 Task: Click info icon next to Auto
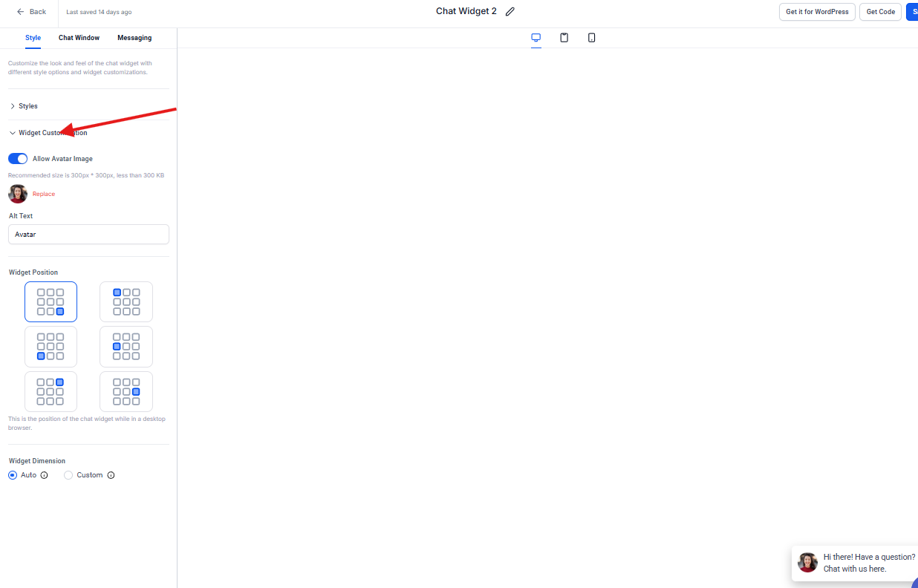coord(44,475)
